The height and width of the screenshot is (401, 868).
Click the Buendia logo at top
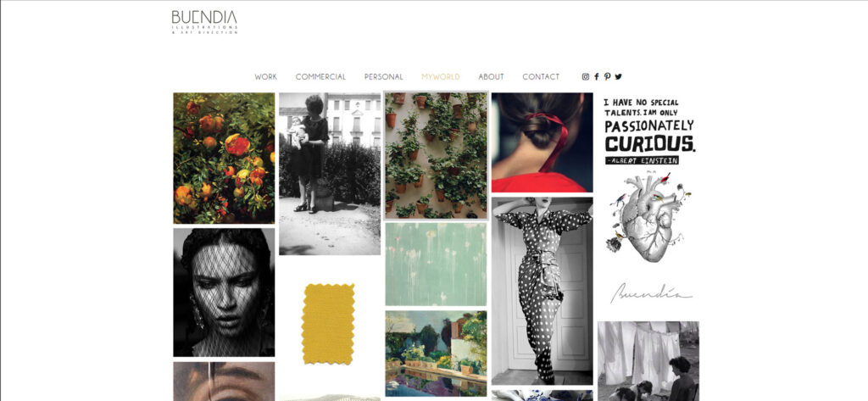point(204,22)
